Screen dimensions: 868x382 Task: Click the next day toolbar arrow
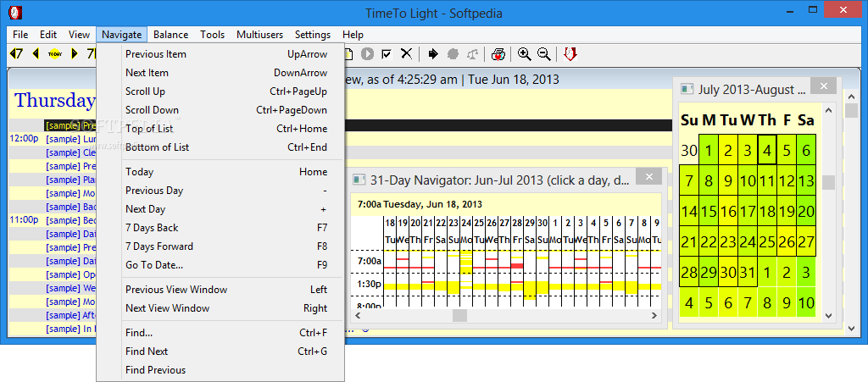pyautogui.click(x=75, y=53)
